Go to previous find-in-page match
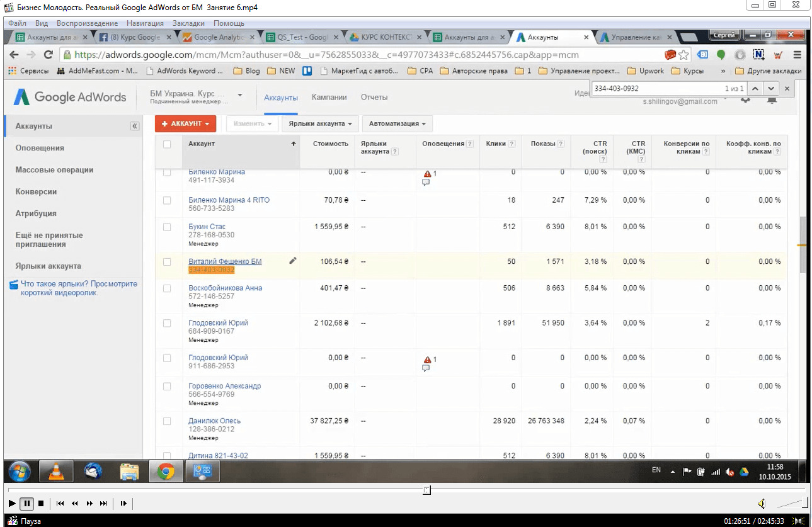 click(757, 89)
